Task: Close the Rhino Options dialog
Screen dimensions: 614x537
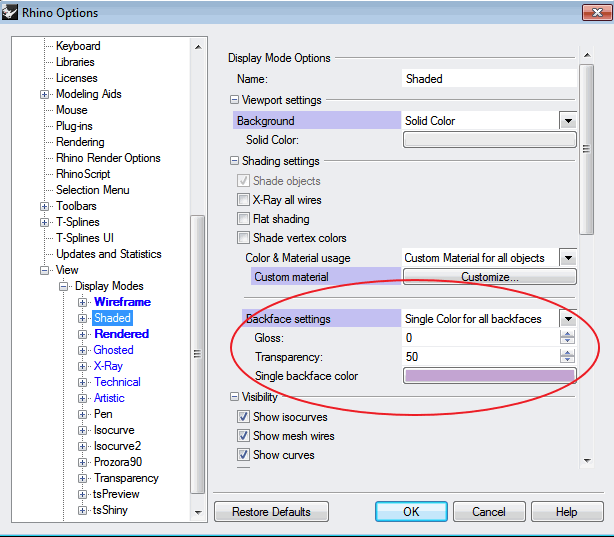Action: click(596, 13)
